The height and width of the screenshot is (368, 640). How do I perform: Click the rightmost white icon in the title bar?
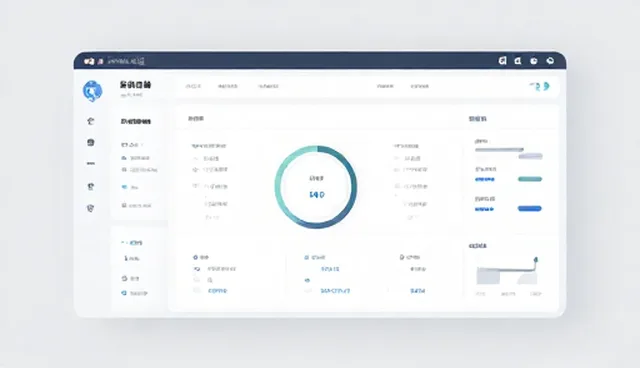pyautogui.click(x=550, y=61)
